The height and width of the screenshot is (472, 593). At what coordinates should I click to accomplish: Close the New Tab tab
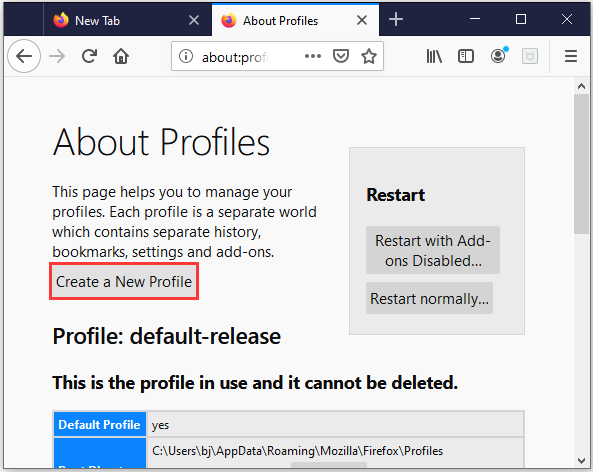pos(194,20)
